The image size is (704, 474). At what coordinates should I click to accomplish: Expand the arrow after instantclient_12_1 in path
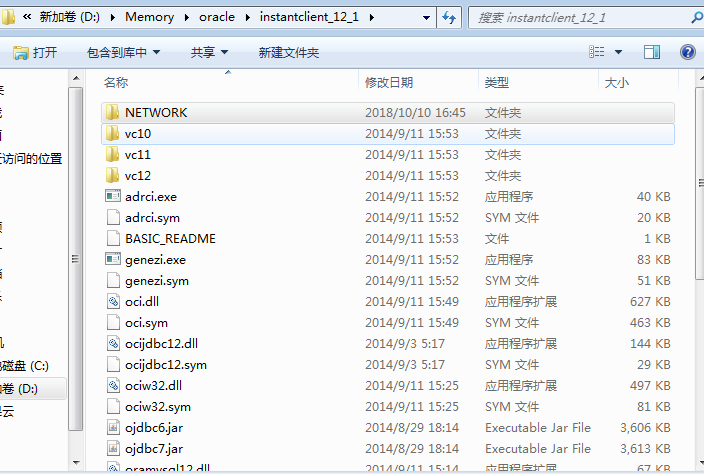click(371, 18)
